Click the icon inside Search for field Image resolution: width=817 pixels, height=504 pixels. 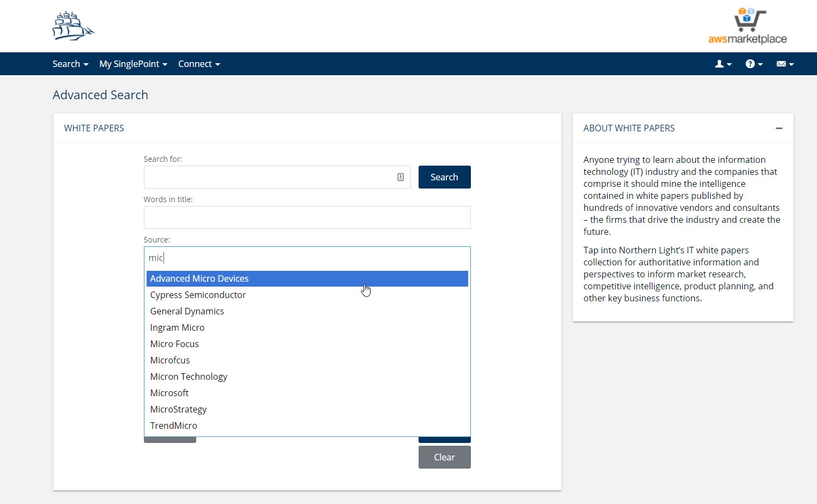(401, 177)
